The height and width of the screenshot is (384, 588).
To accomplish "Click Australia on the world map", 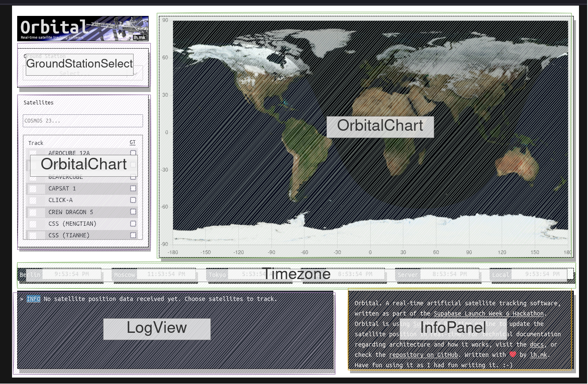I will point(518,164).
